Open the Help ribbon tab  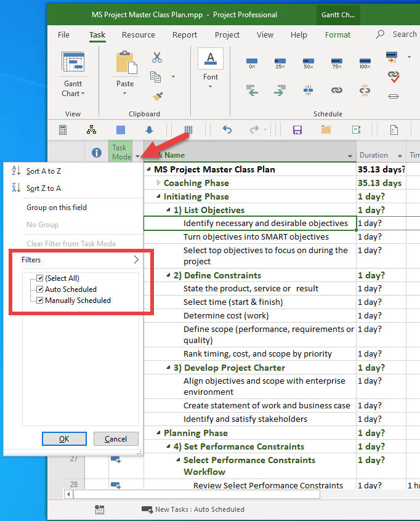299,35
